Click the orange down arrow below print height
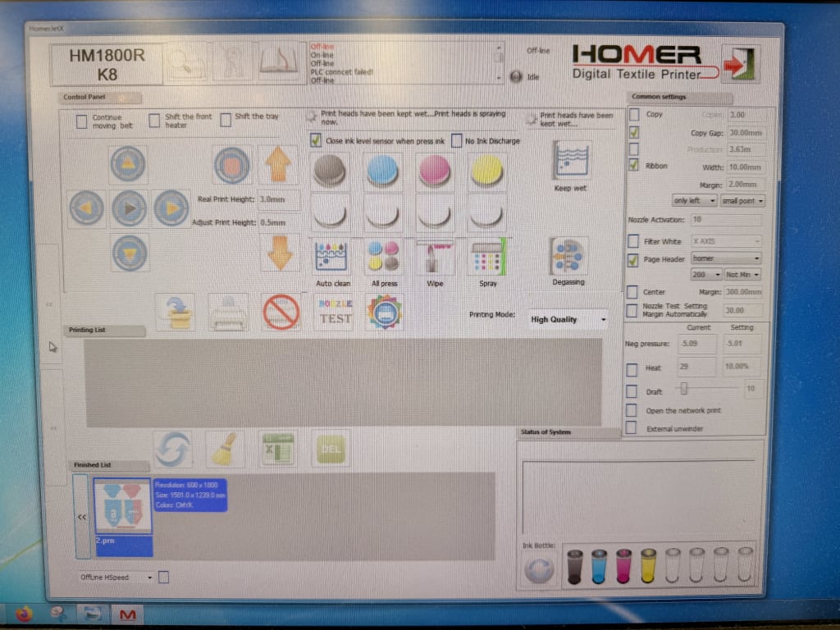 tap(280, 253)
